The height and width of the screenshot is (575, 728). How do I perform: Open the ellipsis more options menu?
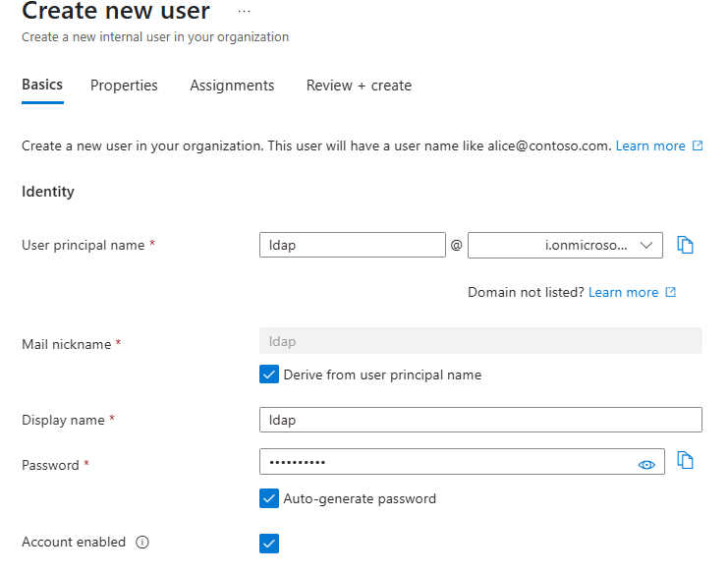click(x=245, y=12)
